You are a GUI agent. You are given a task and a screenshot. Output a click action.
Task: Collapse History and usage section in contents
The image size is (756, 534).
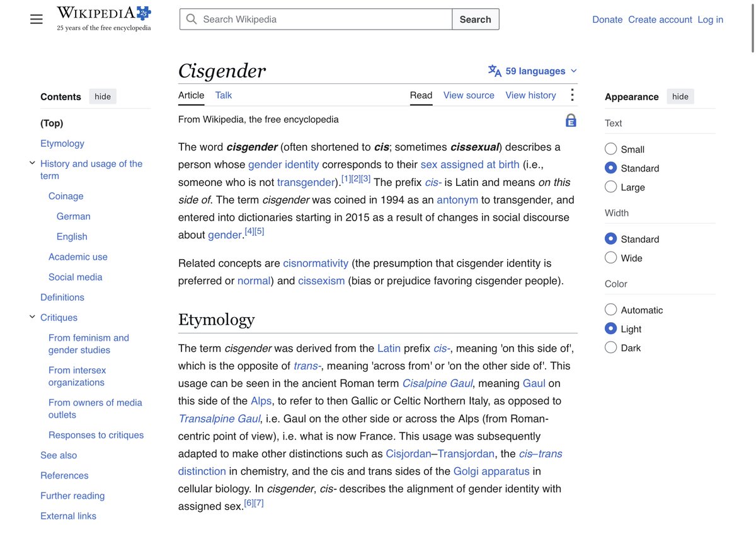coord(32,163)
